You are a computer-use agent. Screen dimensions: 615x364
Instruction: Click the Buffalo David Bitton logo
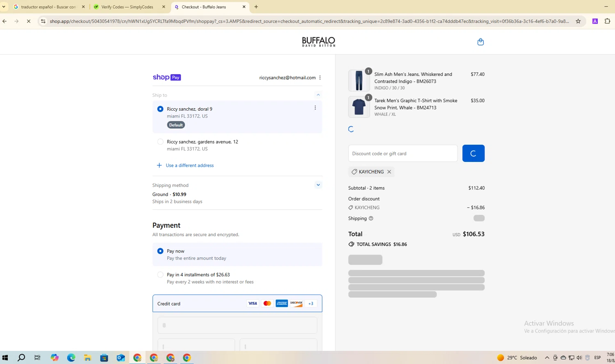[319, 42]
